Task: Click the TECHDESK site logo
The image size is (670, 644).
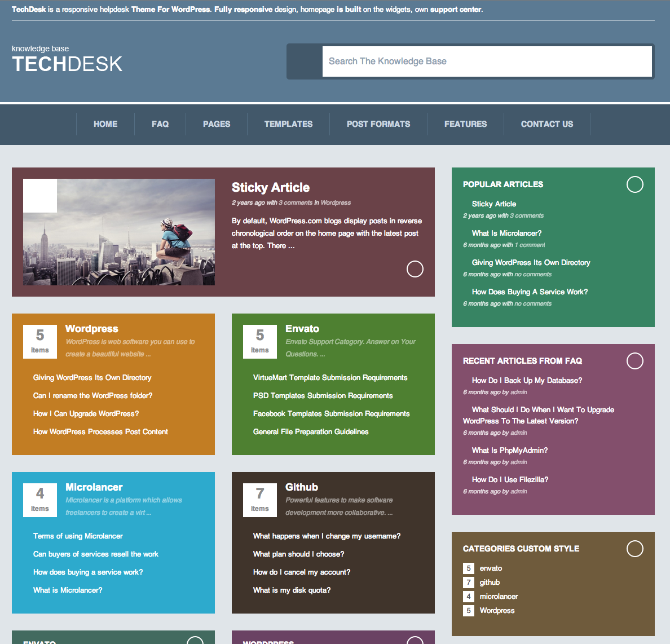Action: (67, 64)
